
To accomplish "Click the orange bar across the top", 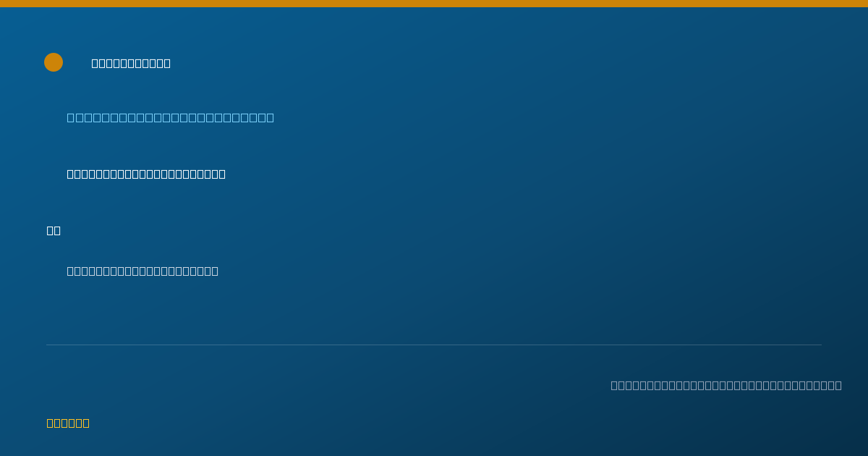I will point(434,4).
